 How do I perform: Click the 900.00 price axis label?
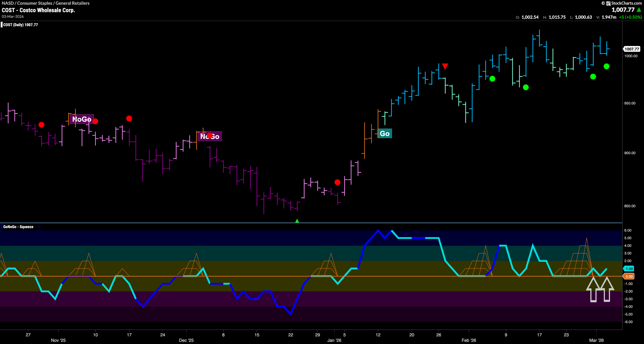click(630, 153)
